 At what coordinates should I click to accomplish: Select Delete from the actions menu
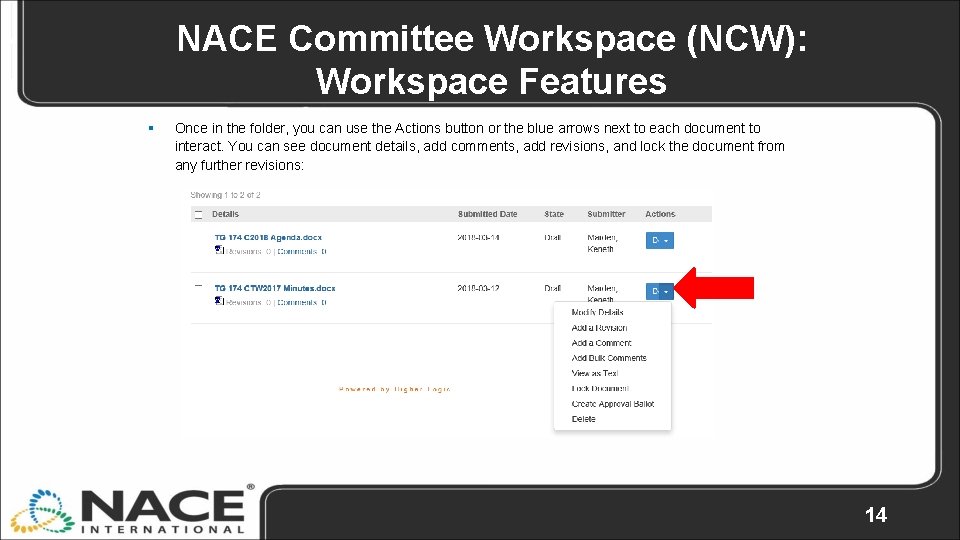(583, 419)
